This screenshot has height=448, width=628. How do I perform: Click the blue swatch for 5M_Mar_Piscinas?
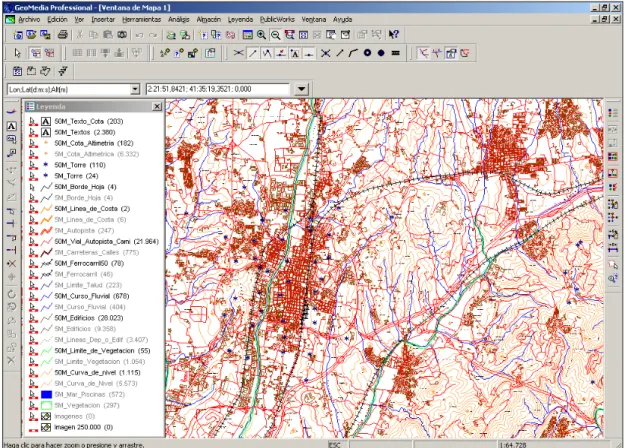[x=46, y=394]
